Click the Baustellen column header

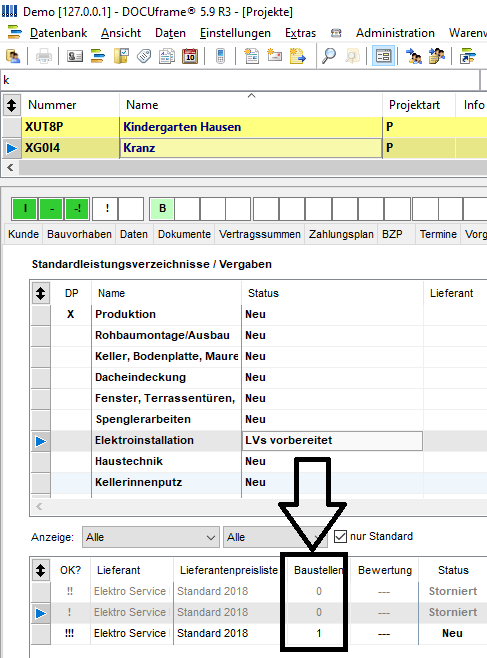pos(318,570)
